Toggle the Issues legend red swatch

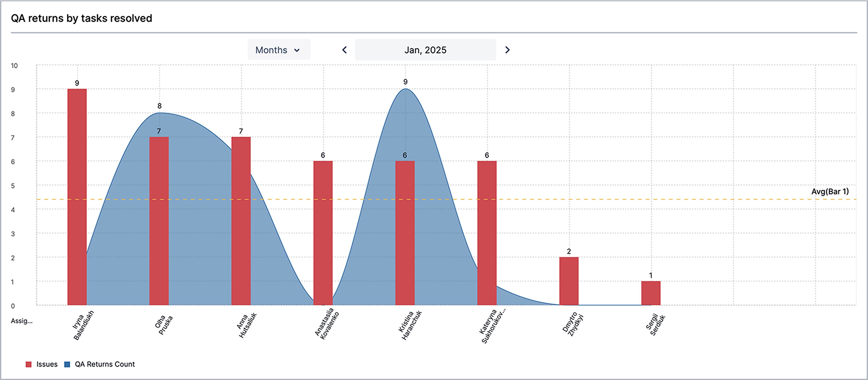[29, 364]
